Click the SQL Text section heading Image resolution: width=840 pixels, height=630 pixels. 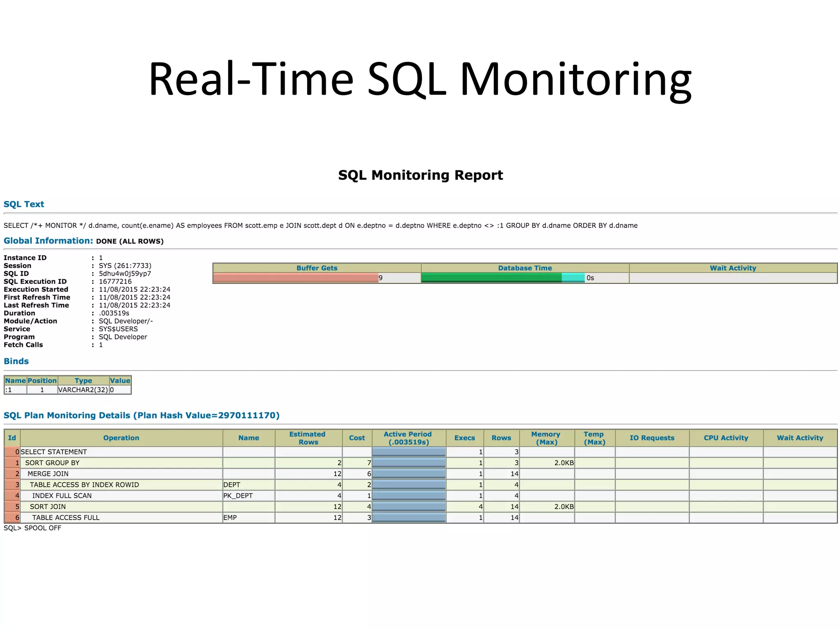click(x=24, y=204)
